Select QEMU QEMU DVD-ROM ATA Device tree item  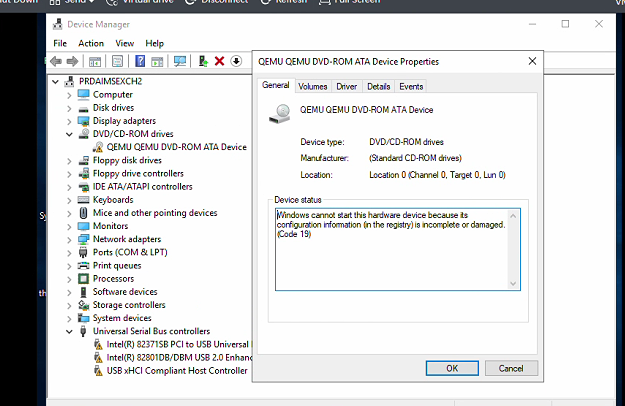click(177, 147)
